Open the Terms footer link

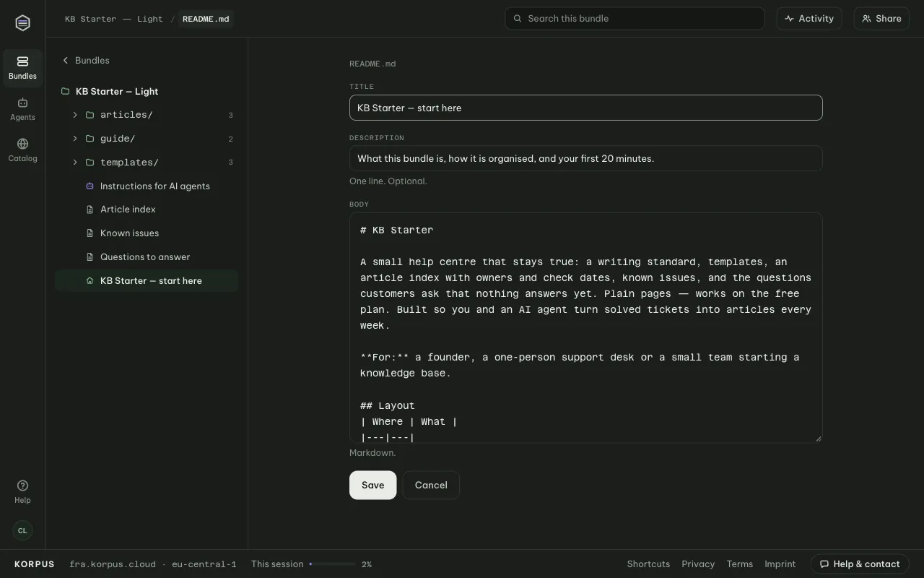740,564
